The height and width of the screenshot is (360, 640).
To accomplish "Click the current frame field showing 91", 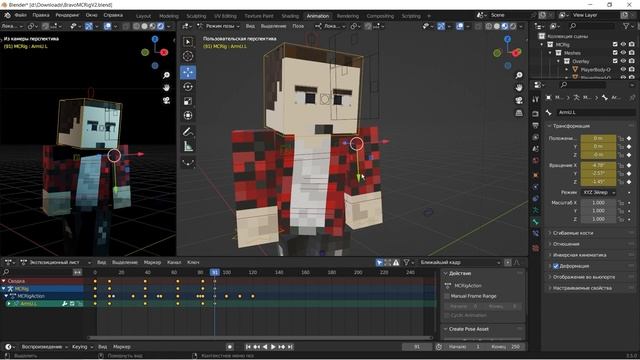I will click(417, 347).
